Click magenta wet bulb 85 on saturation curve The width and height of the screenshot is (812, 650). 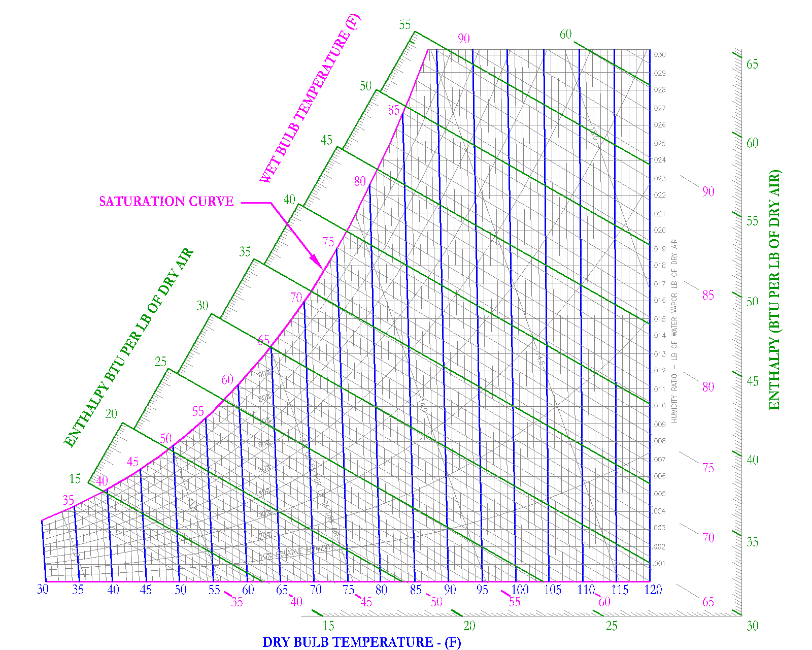tap(394, 110)
